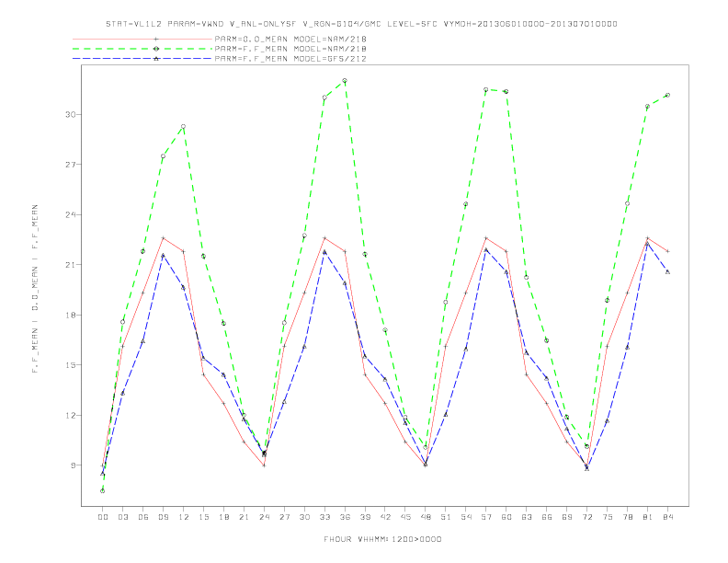Click x-axis forecast hour label 03

coord(122,517)
